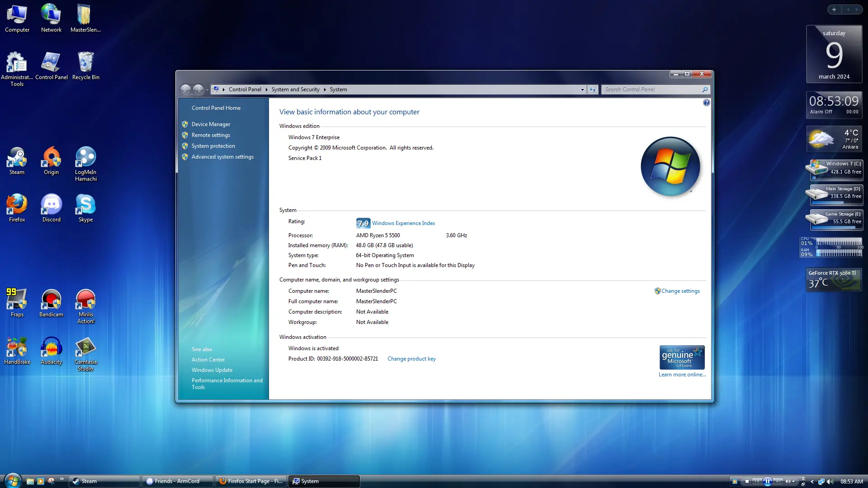The image size is (868, 488).
Task: Switch to the Steam taskbar button
Action: tap(104, 481)
